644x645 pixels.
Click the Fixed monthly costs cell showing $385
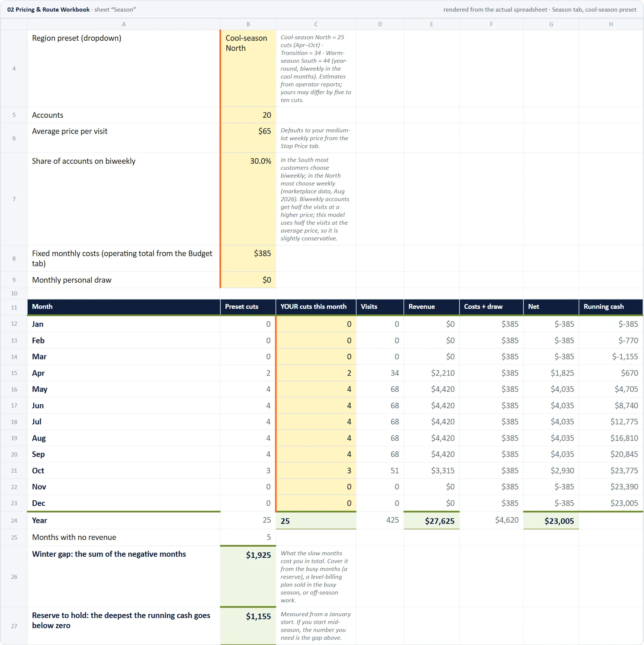(x=248, y=258)
